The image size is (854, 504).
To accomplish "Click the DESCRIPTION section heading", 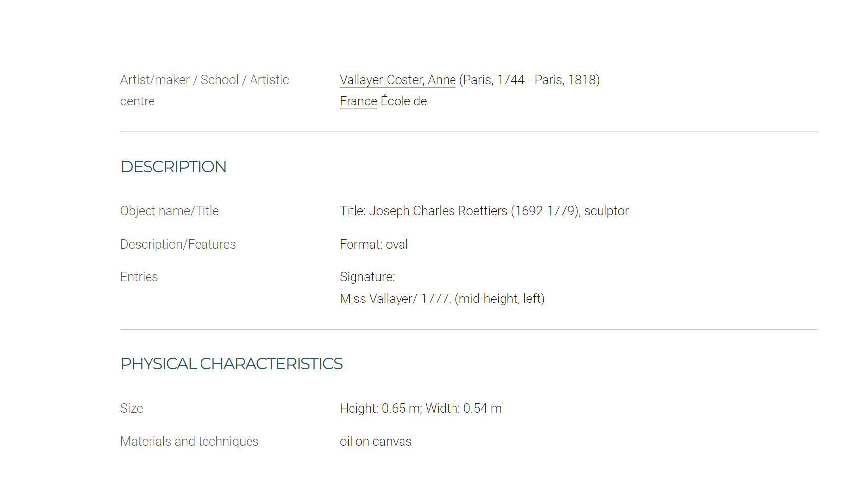I will pyautogui.click(x=173, y=167).
